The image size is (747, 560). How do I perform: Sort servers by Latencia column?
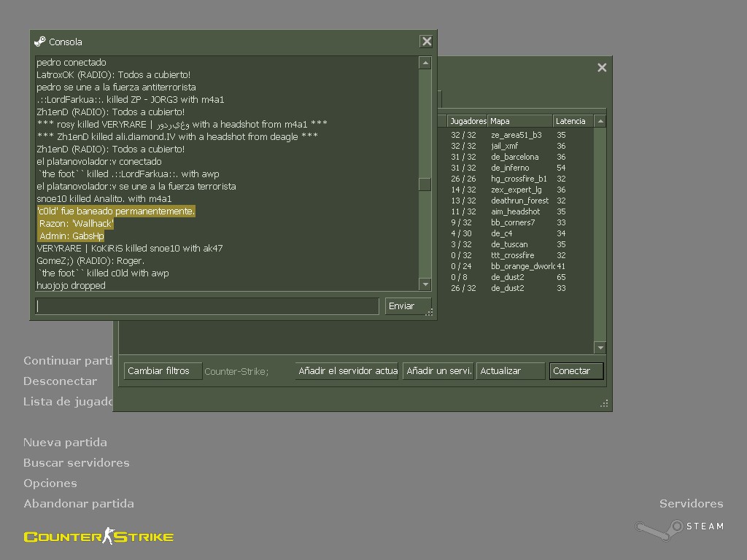pos(573,122)
